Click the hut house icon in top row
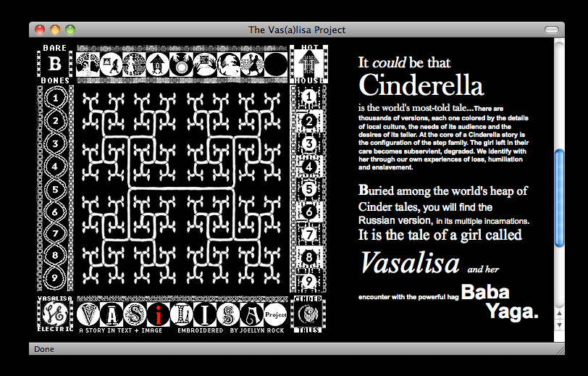 157,64
